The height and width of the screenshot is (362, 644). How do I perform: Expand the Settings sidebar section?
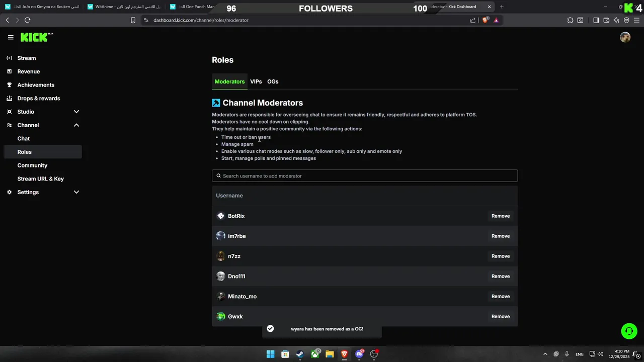pyautogui.click(x=76, y=192)
